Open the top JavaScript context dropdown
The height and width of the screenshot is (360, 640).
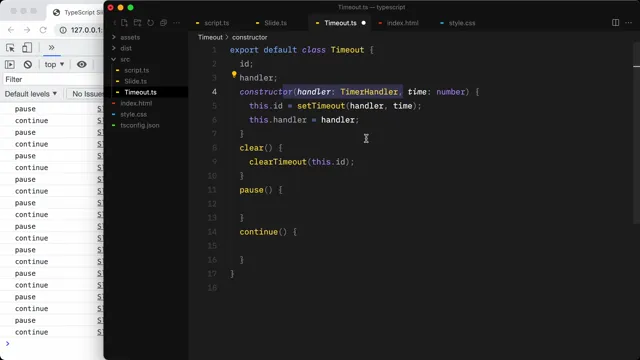[x=54, y=64]
